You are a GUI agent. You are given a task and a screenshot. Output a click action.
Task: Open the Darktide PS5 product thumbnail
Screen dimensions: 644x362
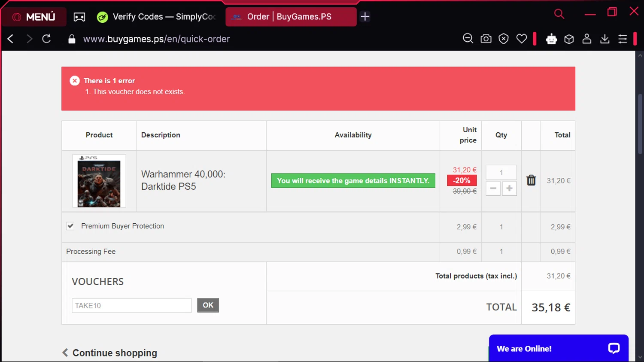(x=99, y=181)
